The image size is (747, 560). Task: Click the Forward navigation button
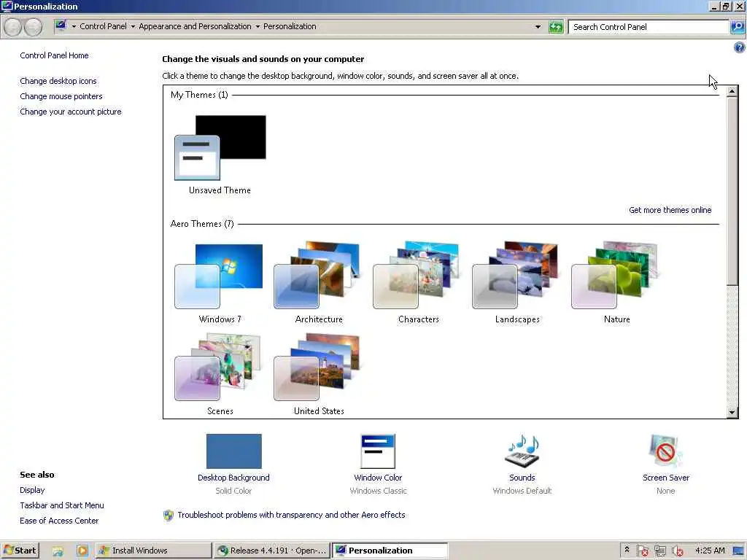tap(33, 27)
